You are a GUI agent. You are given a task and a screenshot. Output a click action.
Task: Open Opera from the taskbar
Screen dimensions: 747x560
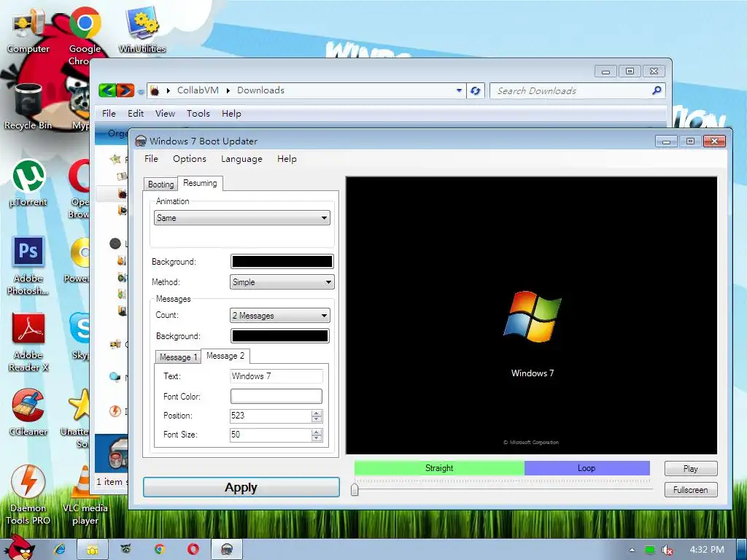[193, 549]
